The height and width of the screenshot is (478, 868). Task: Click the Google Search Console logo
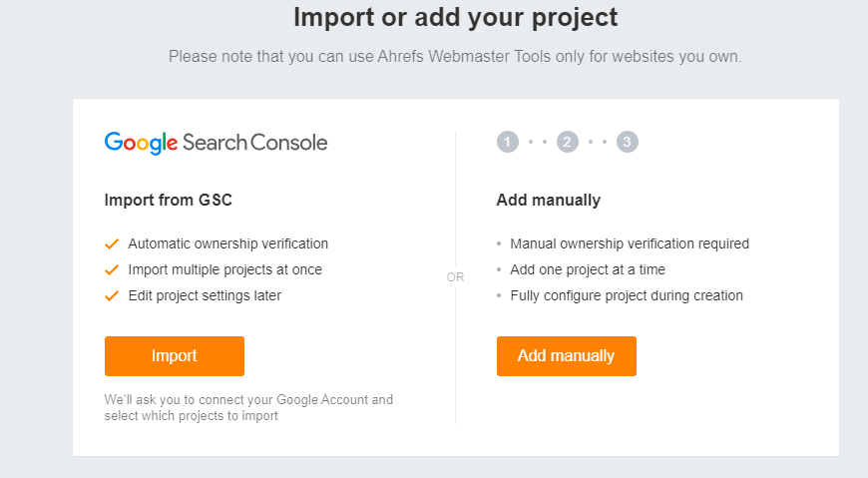pyautogui.click(x=216, y=143)
